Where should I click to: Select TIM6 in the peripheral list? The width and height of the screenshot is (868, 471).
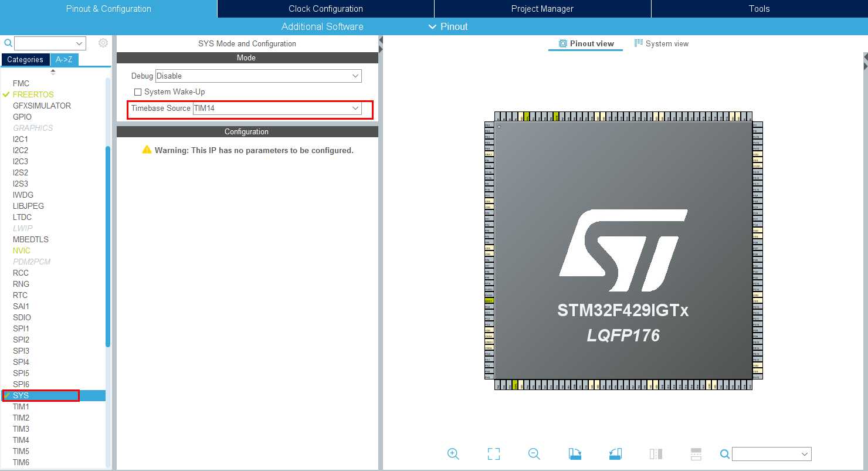pyautogui.click(x=21, y=462)
